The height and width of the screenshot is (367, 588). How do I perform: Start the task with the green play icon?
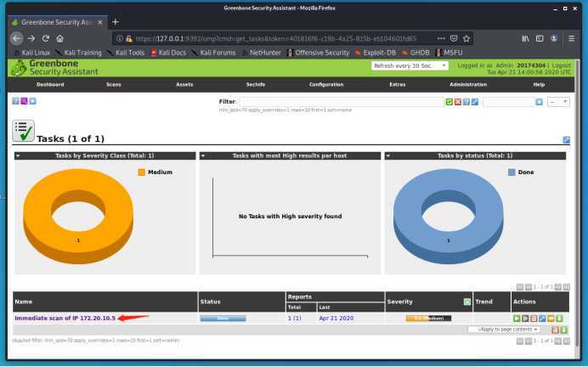(517, 319)
